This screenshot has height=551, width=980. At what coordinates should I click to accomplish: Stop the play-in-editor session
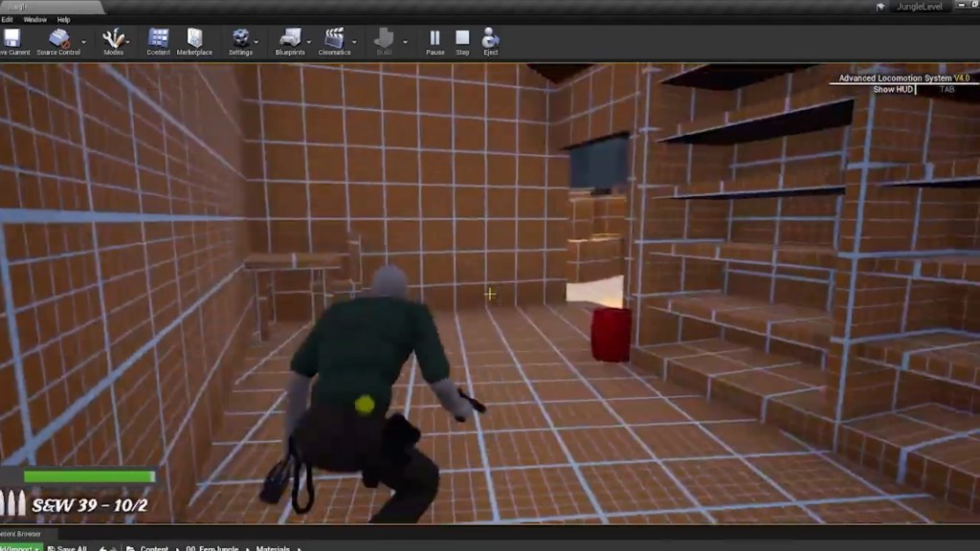(x=462, y=39)
